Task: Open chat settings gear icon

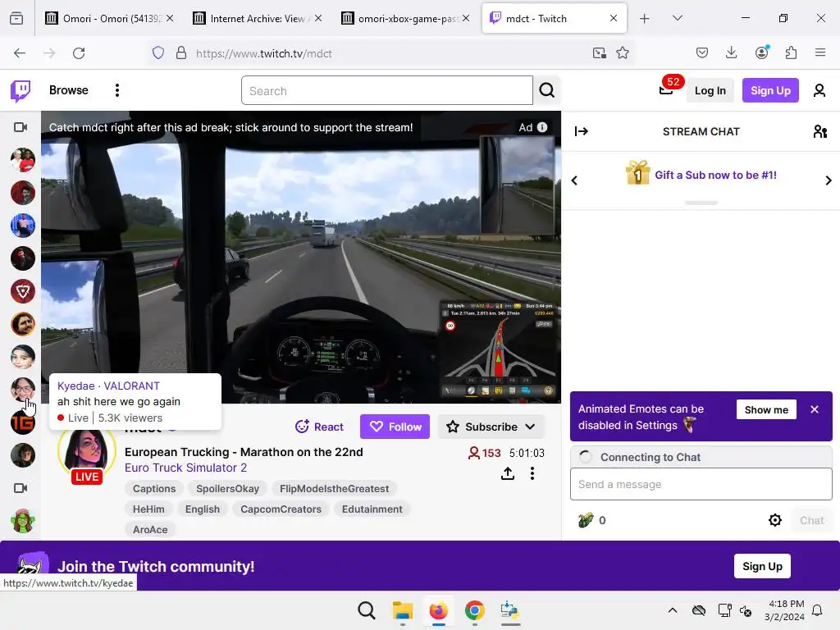Action: pyautogui.click(x=774, y=520)
